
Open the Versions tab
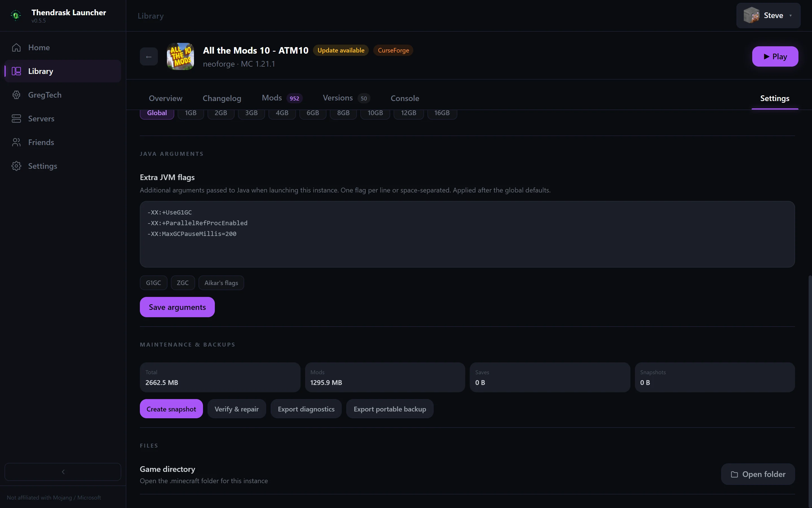[346, 98]
